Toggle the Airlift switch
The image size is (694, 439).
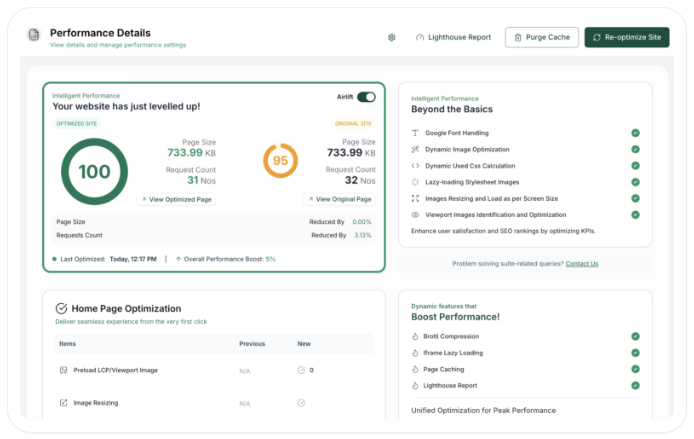point(366,97)
